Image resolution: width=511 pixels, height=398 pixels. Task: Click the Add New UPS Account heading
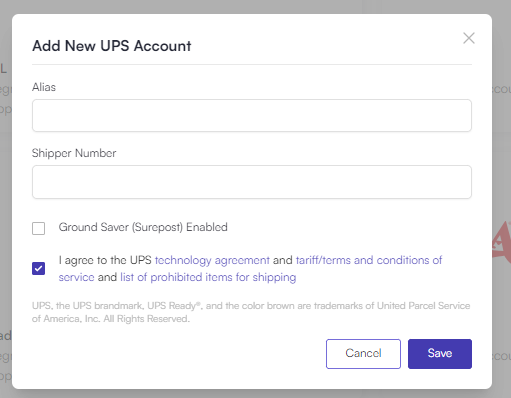[x=112, y=46]
